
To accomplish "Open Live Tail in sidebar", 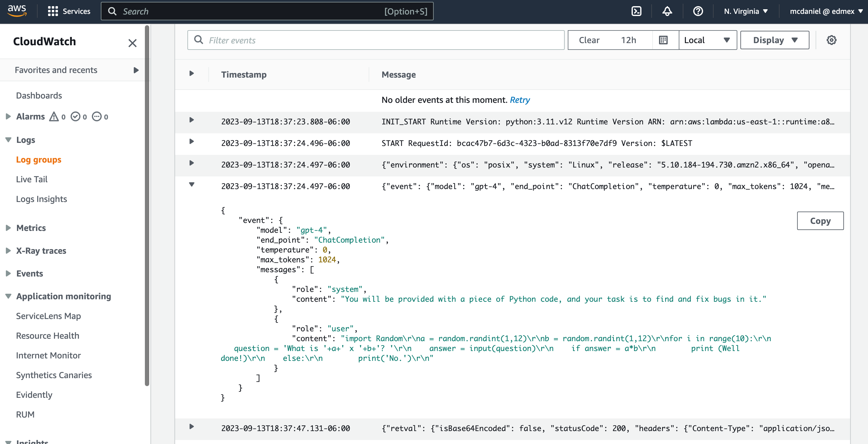I will (32, 179).
